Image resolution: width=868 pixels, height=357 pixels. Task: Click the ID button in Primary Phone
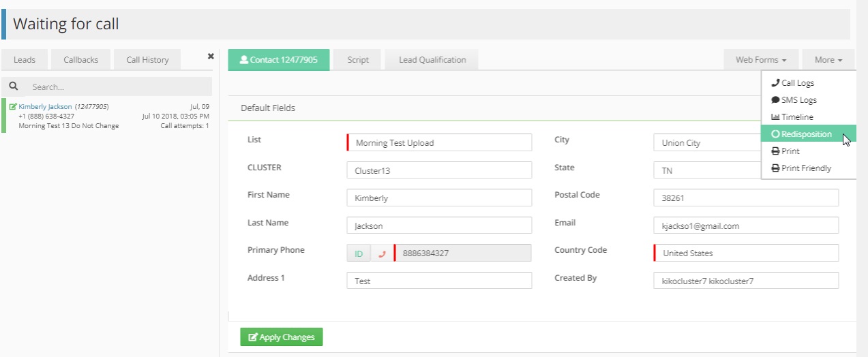359,253
